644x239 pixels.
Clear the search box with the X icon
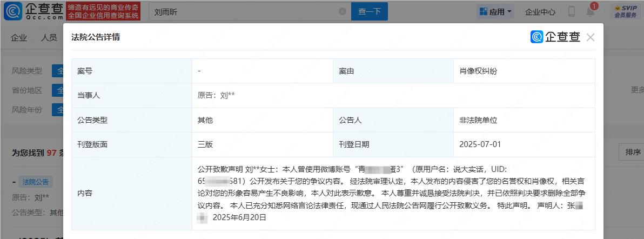click(342, 11)
